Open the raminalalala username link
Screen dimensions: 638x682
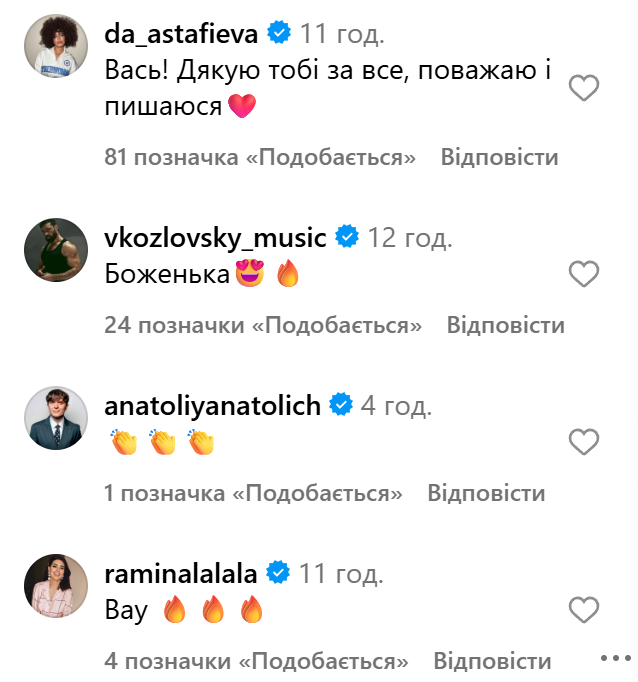181,574
